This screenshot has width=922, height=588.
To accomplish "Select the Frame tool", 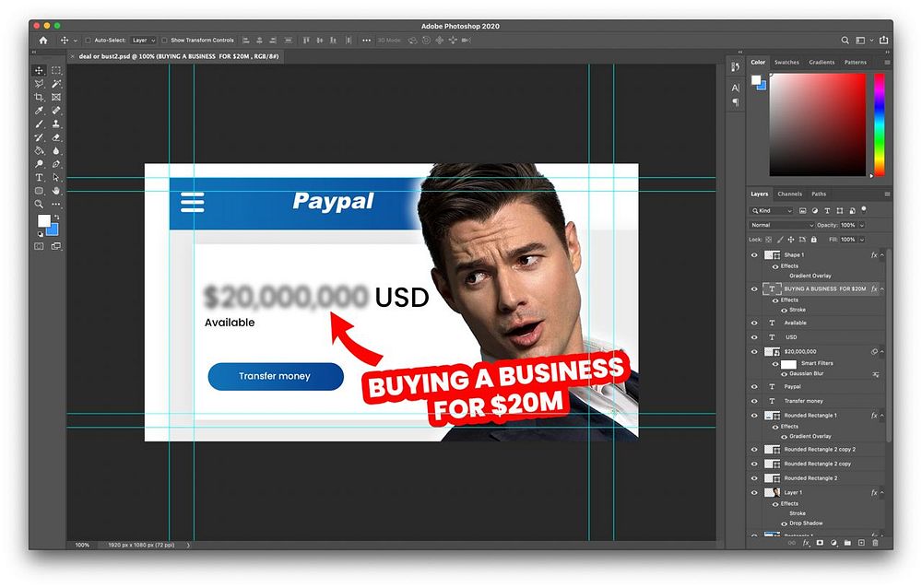I will point(56,97).
